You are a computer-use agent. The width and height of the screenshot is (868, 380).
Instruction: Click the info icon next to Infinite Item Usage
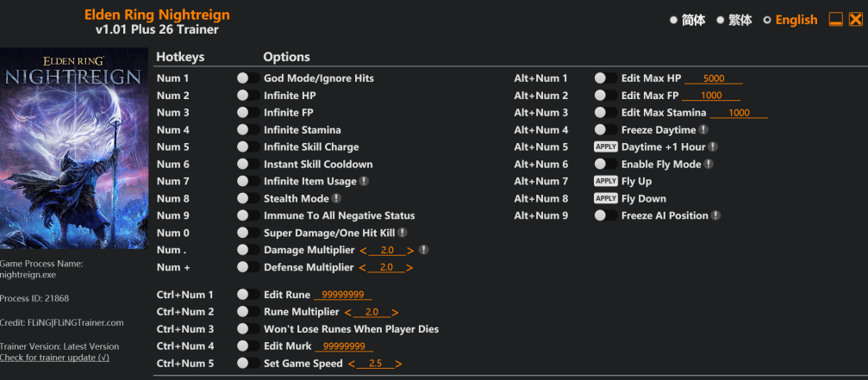pos(364,181)
